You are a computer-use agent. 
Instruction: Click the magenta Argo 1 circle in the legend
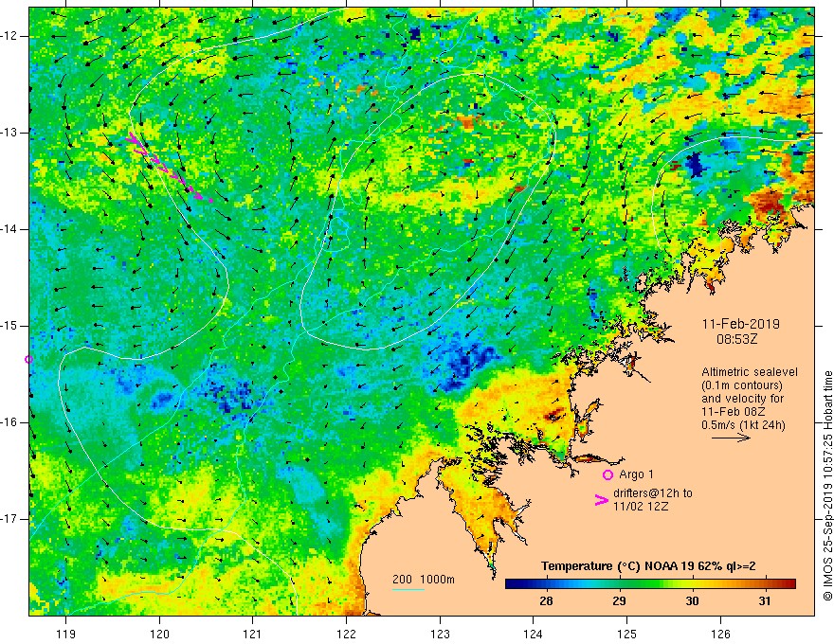(607, 474)
